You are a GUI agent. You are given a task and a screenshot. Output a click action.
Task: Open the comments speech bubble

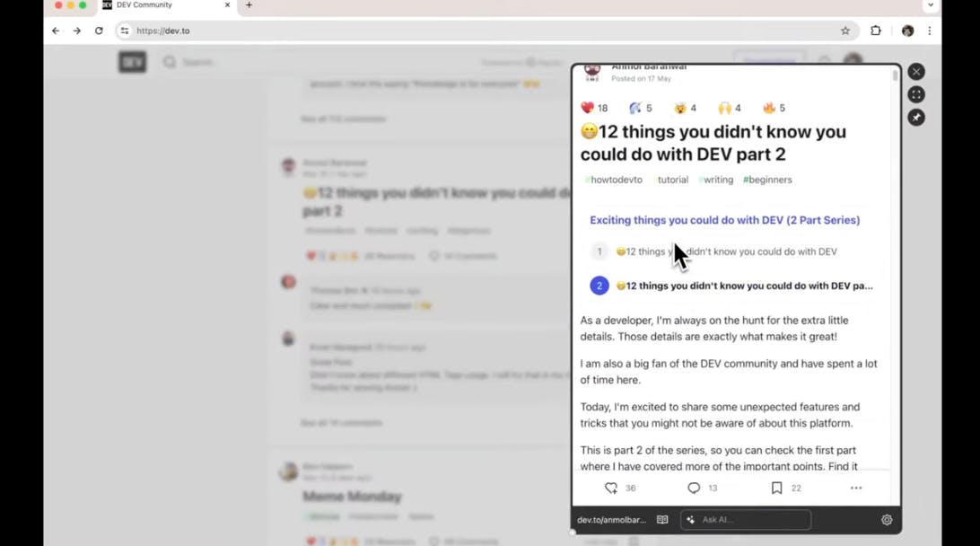694,488
